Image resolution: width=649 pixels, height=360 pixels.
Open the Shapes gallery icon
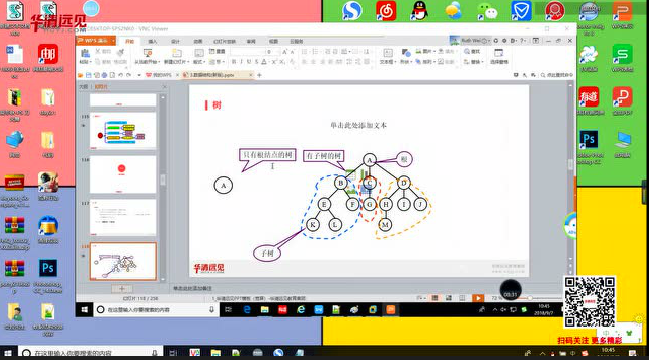click(x=406, y=53)
